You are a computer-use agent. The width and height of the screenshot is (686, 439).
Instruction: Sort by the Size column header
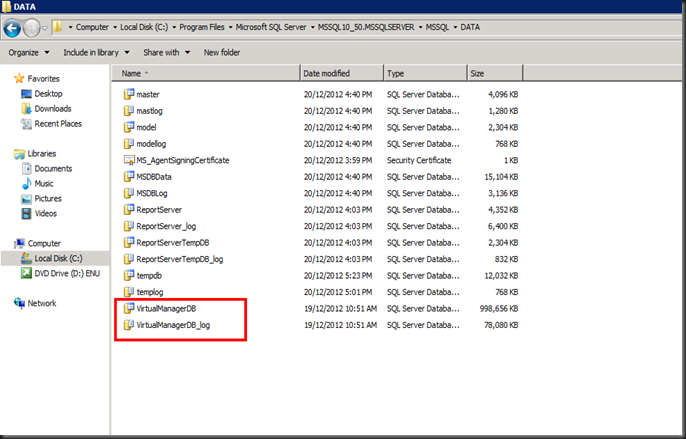pyautogui.click(x=495, y=73)
